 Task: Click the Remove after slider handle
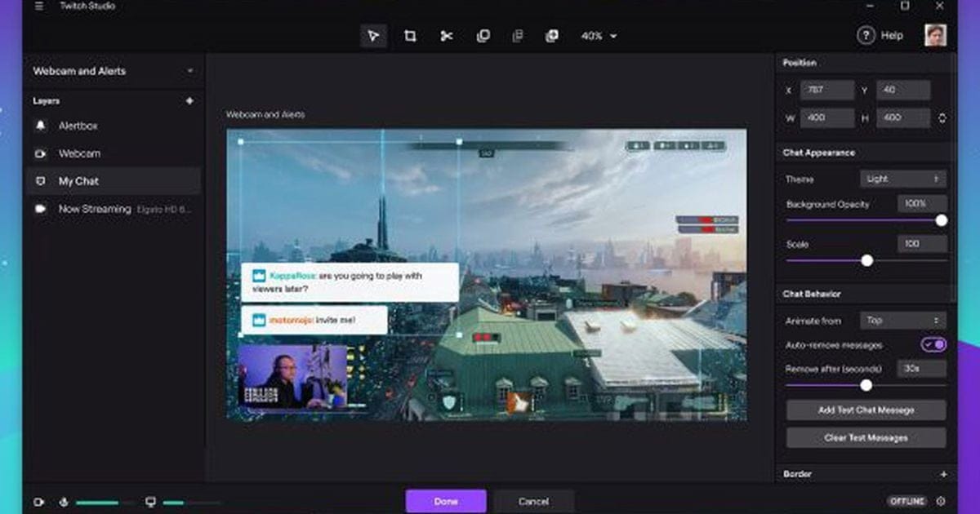(x=866, y=385)
